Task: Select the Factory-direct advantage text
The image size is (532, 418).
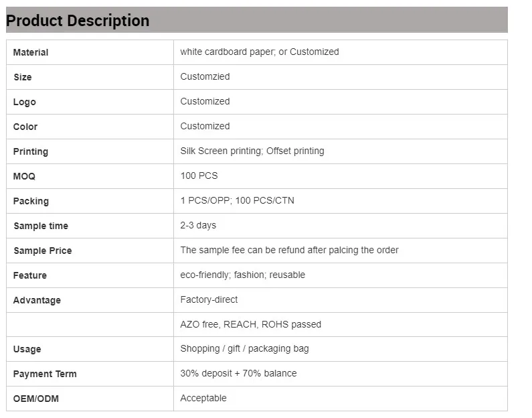Action: (209, 299)
